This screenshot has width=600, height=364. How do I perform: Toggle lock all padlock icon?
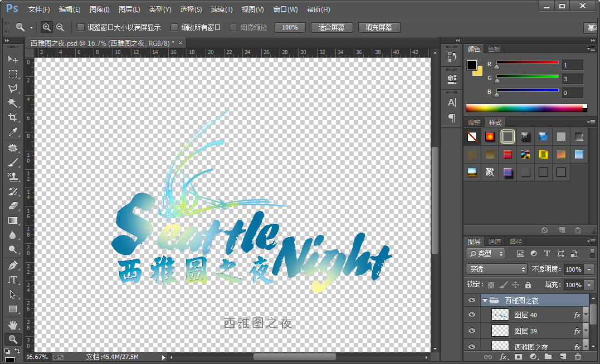point(528,285)
